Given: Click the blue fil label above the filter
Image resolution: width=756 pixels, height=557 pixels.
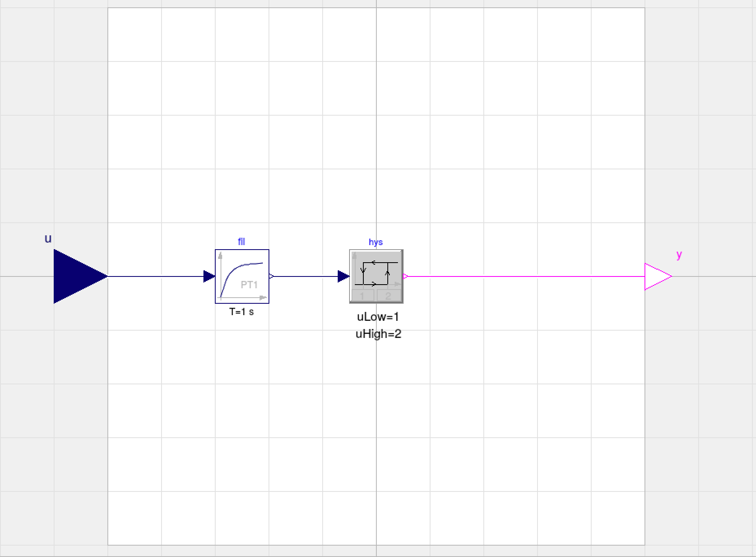Looking at the screenshot, I should [241, 241].
